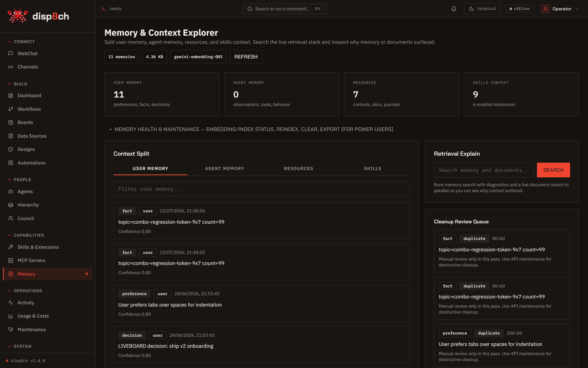Image resolution: width=588 pixels, height=368 pixels.
Task: Click the SKILLS CONTEXT stat card
Action: coord(521,94)
